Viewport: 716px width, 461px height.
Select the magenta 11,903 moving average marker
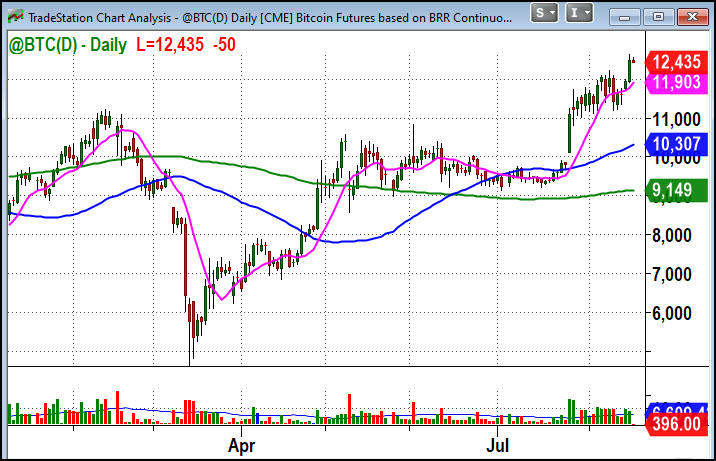(x=677, y=83)
